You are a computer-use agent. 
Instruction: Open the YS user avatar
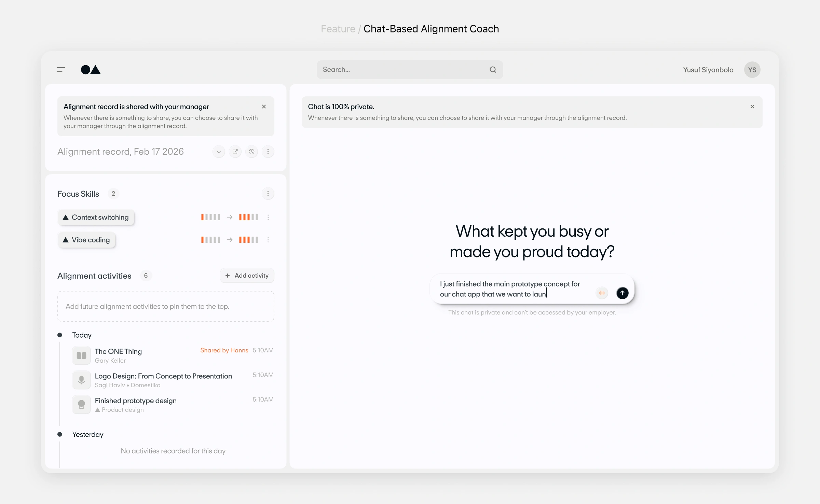click(x=752, y=70)
